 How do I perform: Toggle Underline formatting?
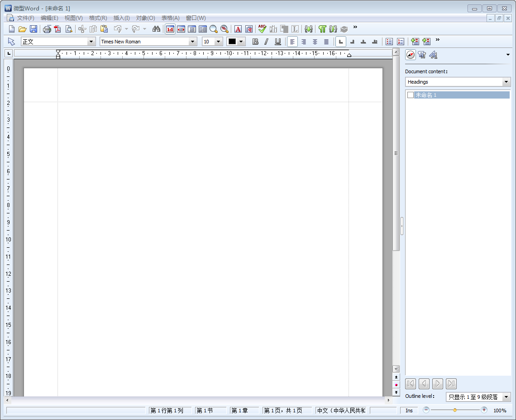pyautogui.click(x=278, y=42)
